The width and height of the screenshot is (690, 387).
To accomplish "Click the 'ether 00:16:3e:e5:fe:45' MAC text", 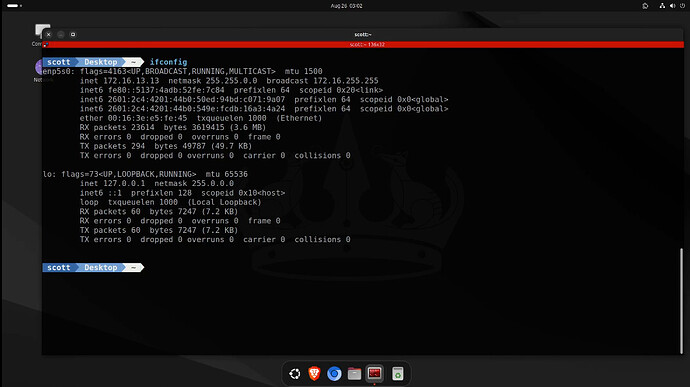I will point(133,118).
